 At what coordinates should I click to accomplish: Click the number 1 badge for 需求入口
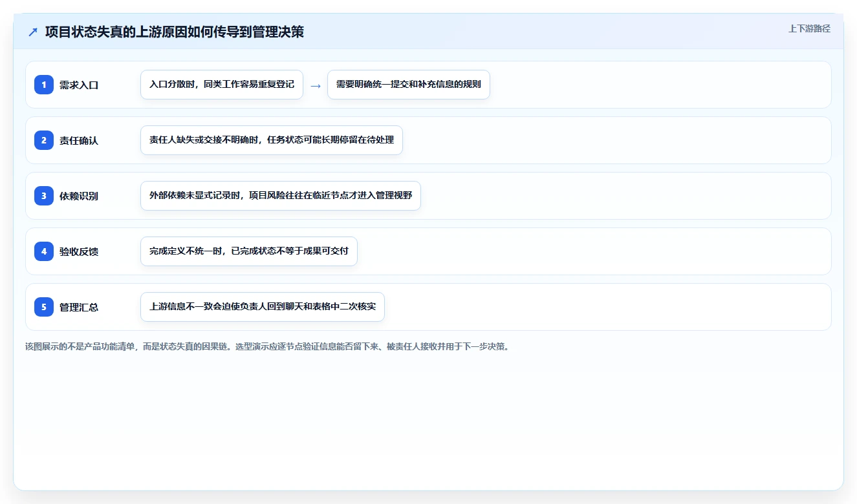(x=44, y=85)
